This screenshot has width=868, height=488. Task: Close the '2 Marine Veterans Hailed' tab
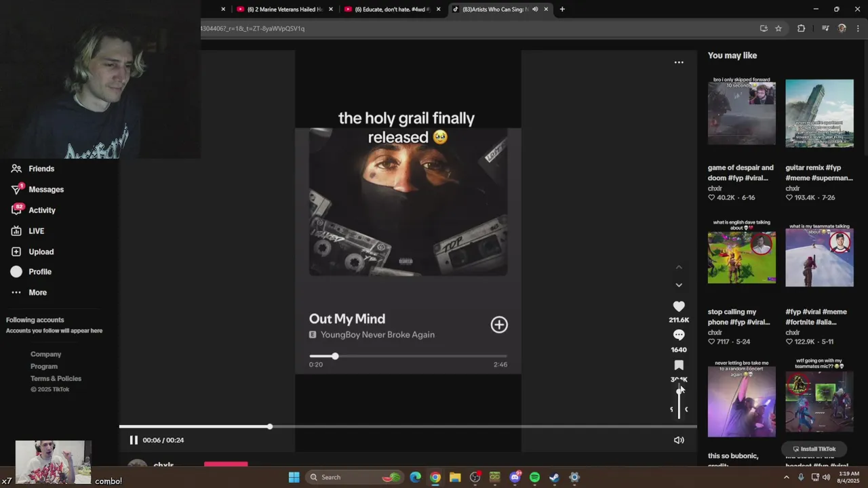pyautogui.click(x=331, y=9)
